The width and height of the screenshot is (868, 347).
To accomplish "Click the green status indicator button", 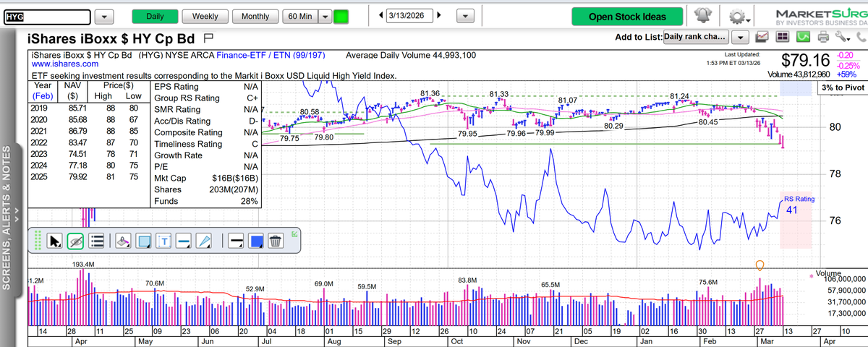I will 341,16.
